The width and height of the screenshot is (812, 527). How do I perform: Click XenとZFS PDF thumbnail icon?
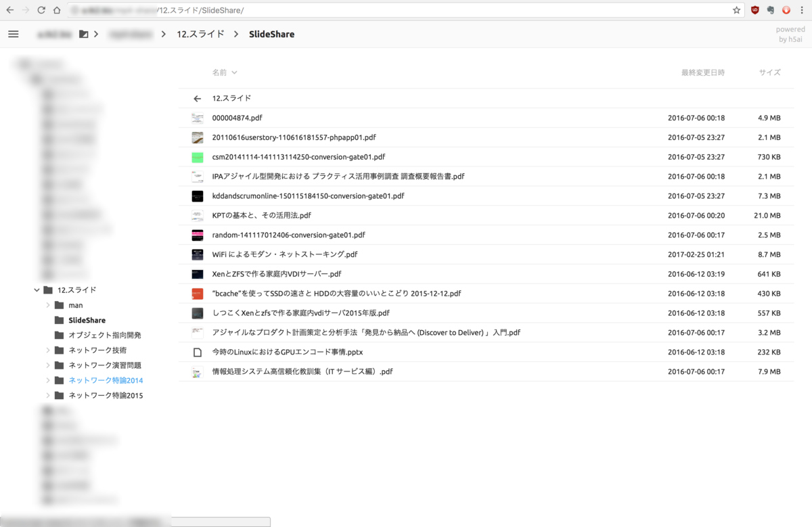(x=197, y=274)
